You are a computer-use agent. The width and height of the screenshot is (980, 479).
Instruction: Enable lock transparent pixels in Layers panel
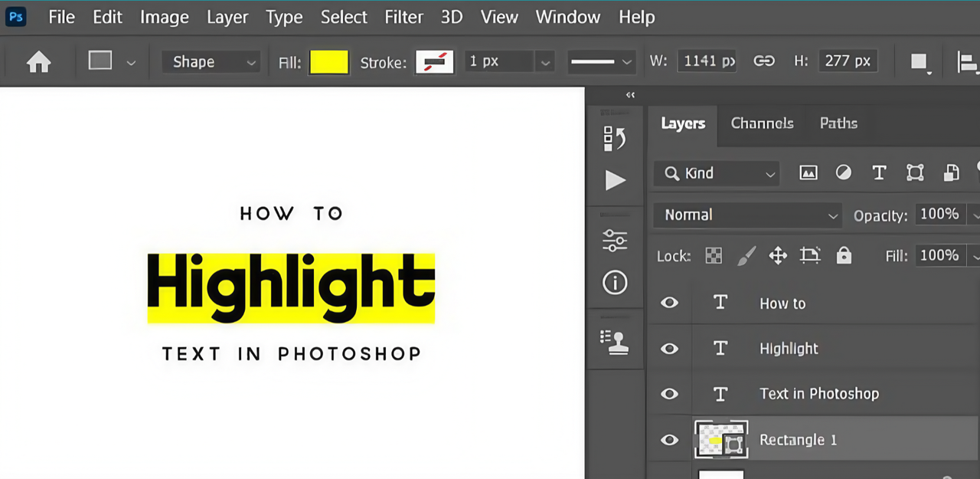point(713,255)
